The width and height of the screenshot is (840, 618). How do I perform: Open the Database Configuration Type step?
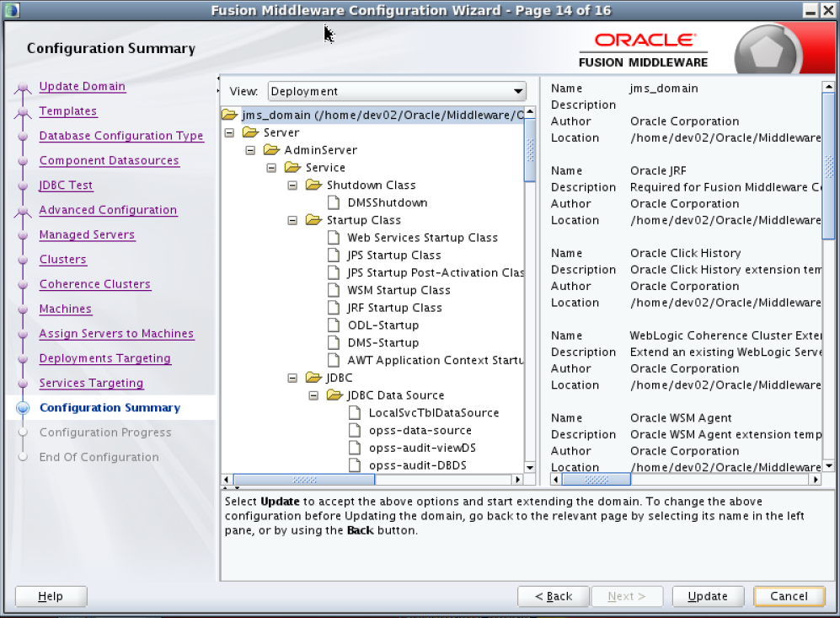coord(121,136)
